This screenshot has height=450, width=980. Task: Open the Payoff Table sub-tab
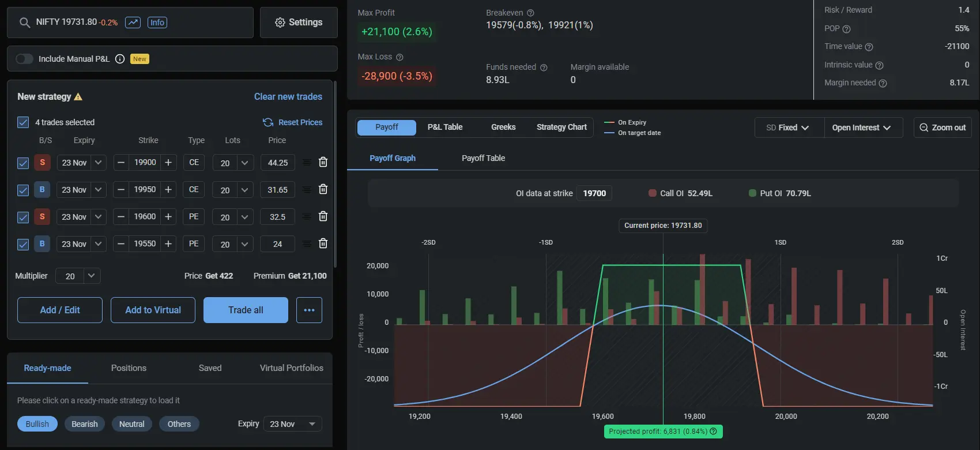pos(483,158)
